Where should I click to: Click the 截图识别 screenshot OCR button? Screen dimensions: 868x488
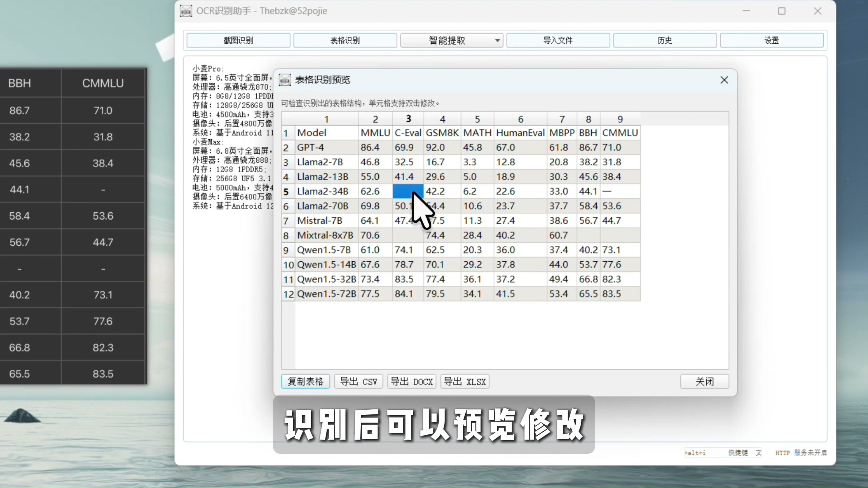click(x=238, y=40)
